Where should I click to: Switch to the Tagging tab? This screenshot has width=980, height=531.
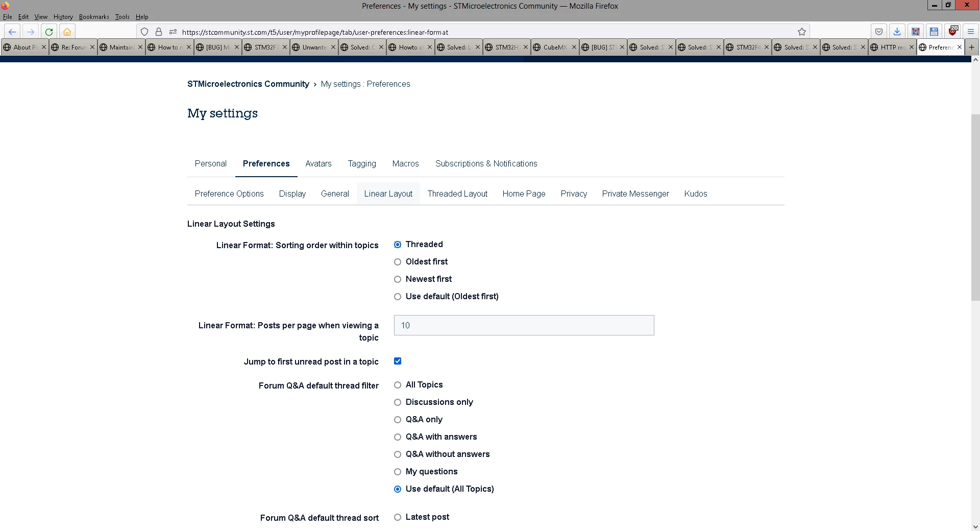click(x=362, y=163)
